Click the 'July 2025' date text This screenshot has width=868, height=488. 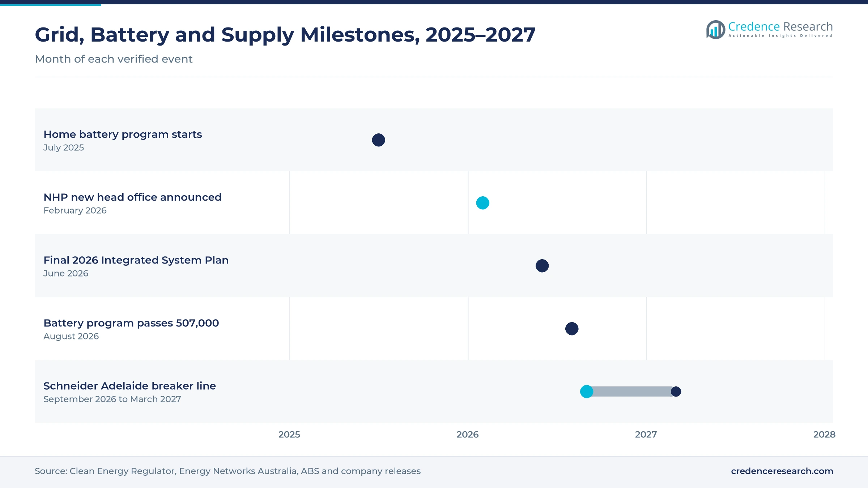click(x=64, y=147)
